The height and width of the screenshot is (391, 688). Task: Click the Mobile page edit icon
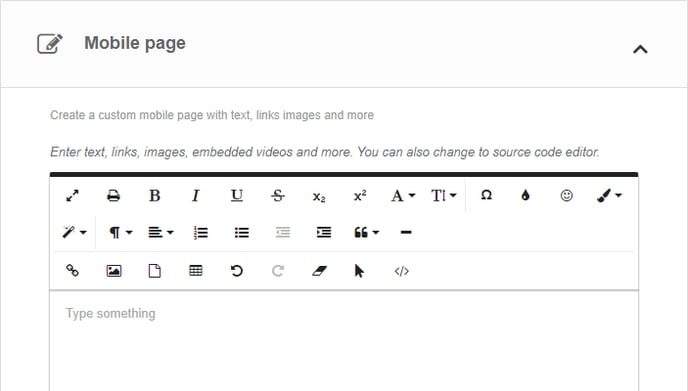tap(50, 43)
